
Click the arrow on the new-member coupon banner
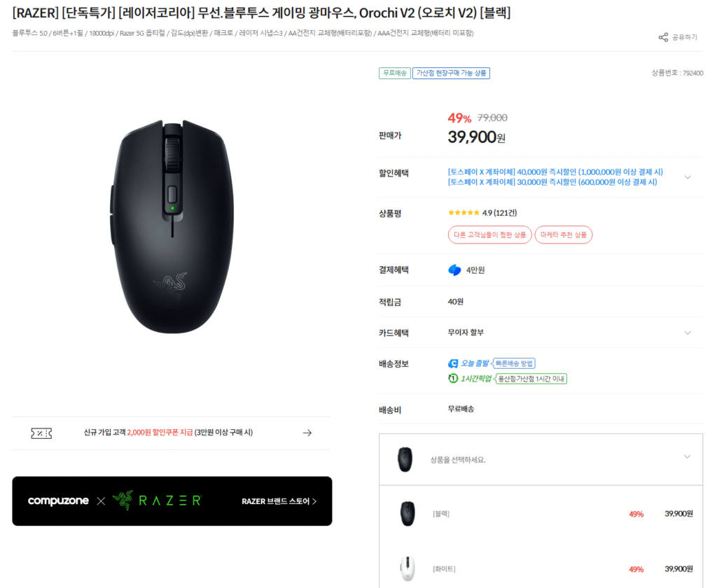pyautogui.click(x=307, y=433)
